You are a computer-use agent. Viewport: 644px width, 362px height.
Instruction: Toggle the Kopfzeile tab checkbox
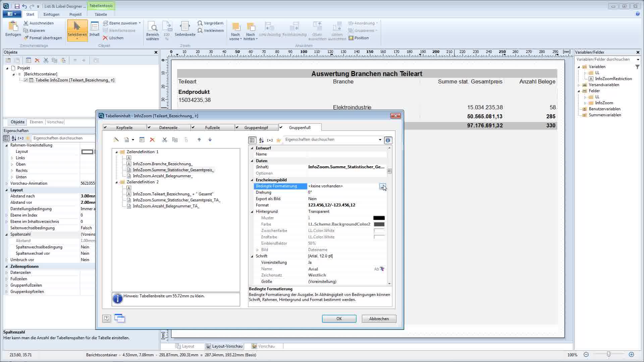[105, 127]
